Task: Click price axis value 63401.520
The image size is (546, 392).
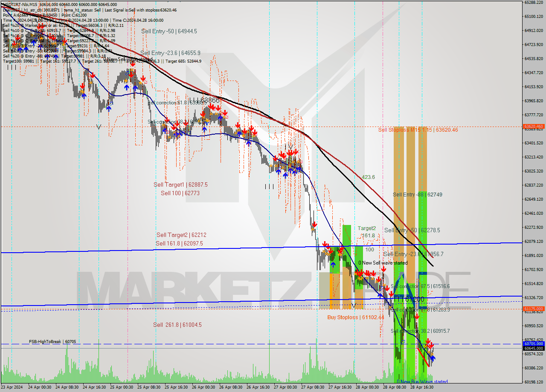Action: (x=534, y=143)
